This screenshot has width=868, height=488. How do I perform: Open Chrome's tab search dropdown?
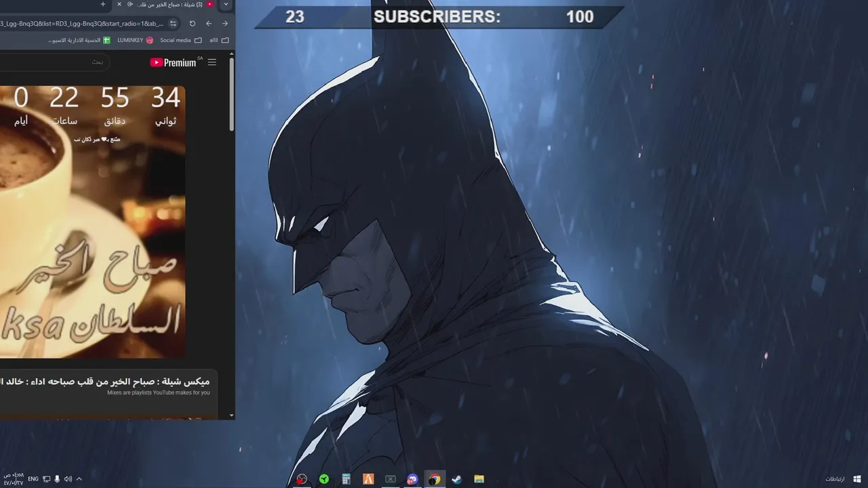(226, 4)
